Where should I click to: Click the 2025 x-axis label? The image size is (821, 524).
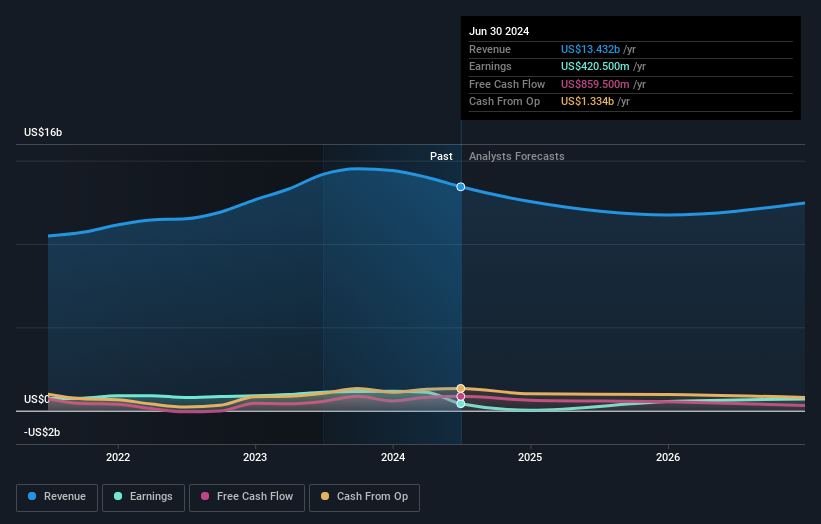tap(530, 457)
